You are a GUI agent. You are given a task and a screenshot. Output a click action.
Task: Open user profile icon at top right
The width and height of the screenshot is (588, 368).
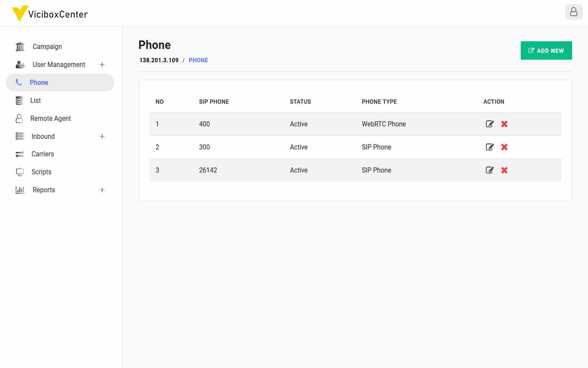[573, 12]
